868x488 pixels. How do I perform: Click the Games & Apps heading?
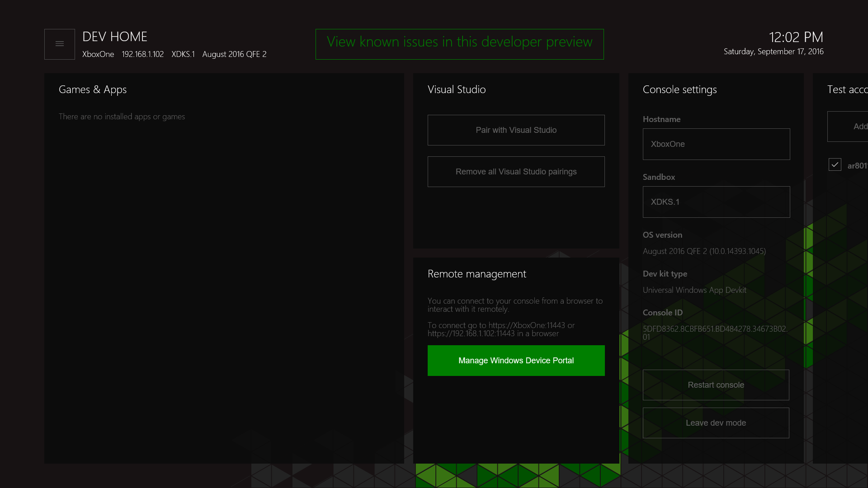[93, 89]
